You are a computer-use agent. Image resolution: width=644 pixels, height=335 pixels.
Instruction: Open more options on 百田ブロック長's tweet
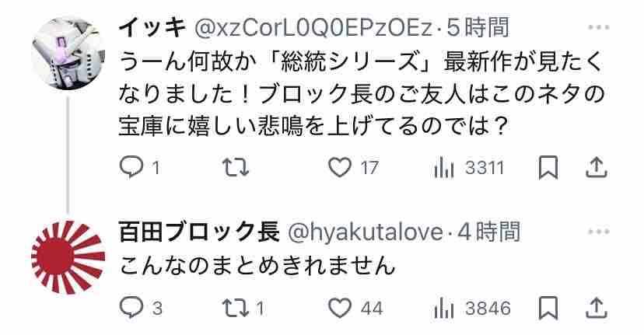click(598, 232)
